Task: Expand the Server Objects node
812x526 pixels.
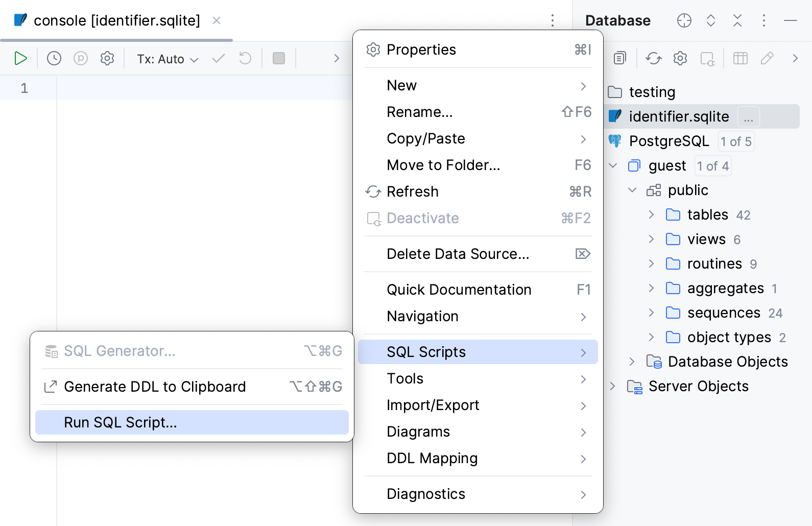Action: point(612,386)
